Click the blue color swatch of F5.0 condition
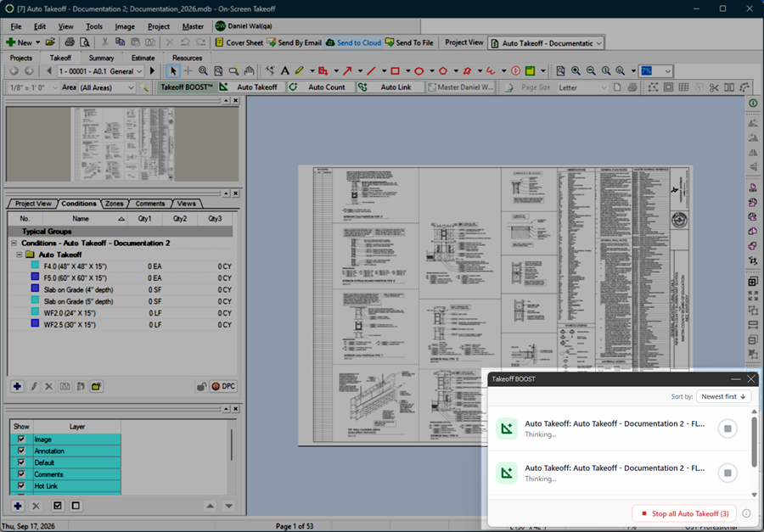The height and width of the screenshot is (532, 764). (35, 277)
